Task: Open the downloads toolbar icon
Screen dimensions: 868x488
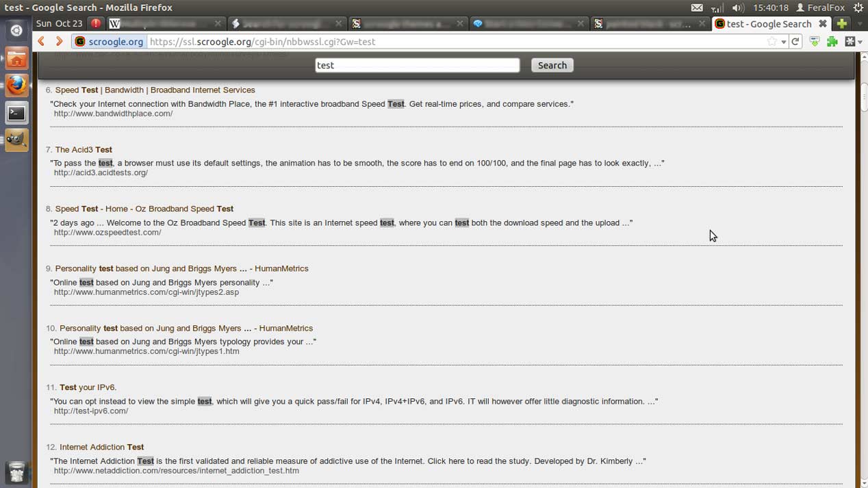Action: pyautogui.click(x=815, y=42)
